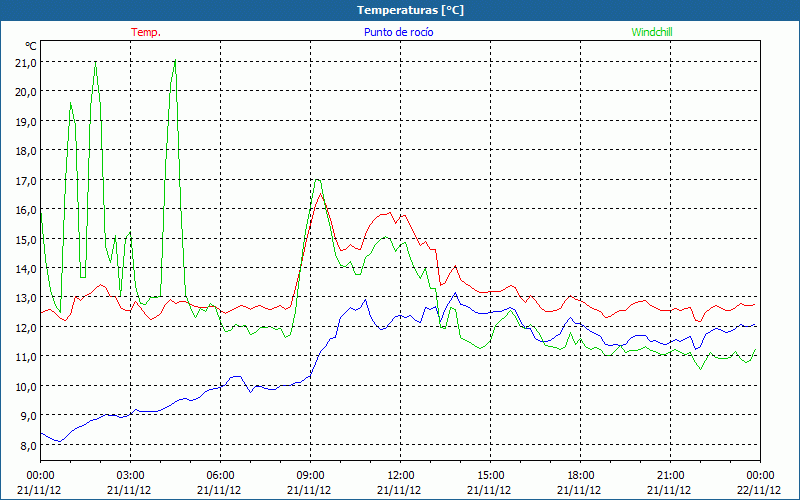This screenshot has height=500, width=800.
Task: Click the 20,0 y-axis value
Action: coord(28,92)
